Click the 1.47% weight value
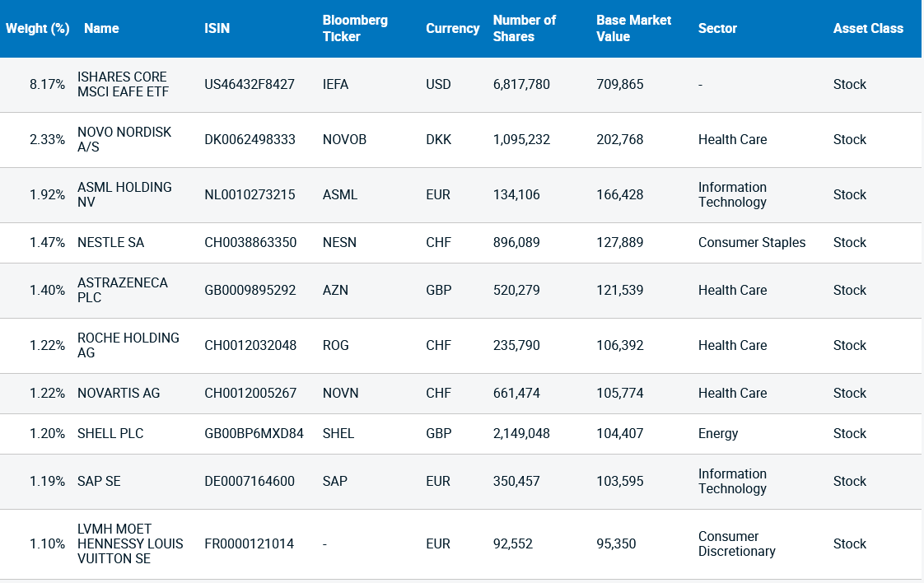 point(47,242)
